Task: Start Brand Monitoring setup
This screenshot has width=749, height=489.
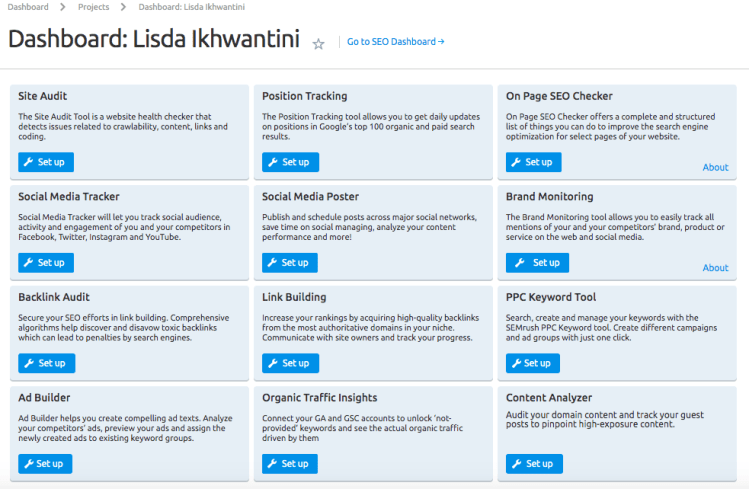Action: 537,263
